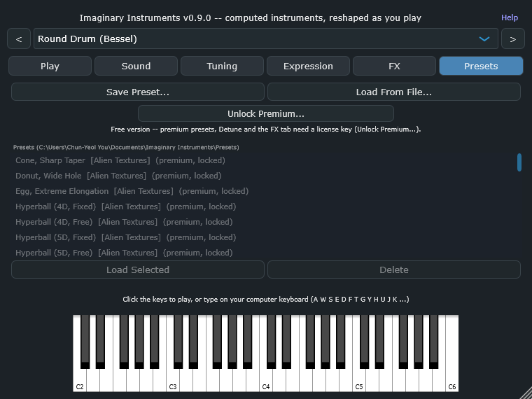Play the C#2 black key right of C2

pyautogui.click(x=85, y=341)
